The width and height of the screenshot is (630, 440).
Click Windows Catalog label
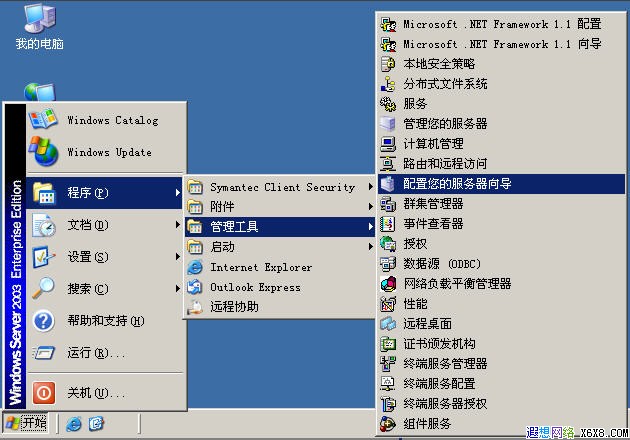click(113, 120)
